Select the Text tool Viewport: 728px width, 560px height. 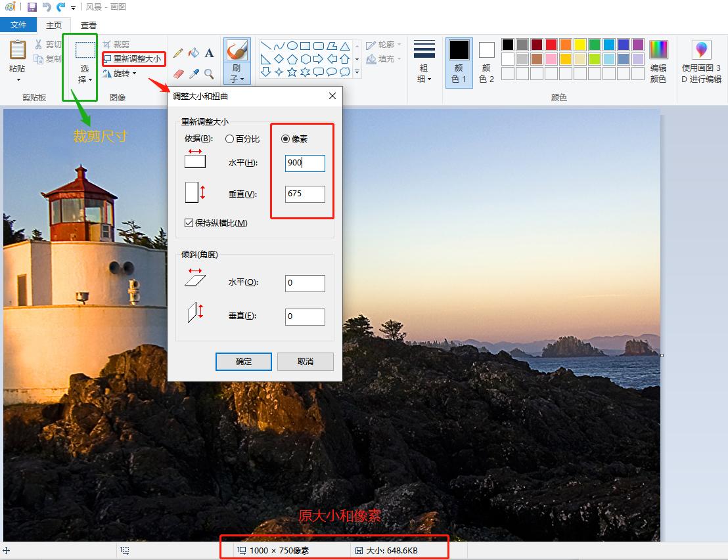click(209, 53)
